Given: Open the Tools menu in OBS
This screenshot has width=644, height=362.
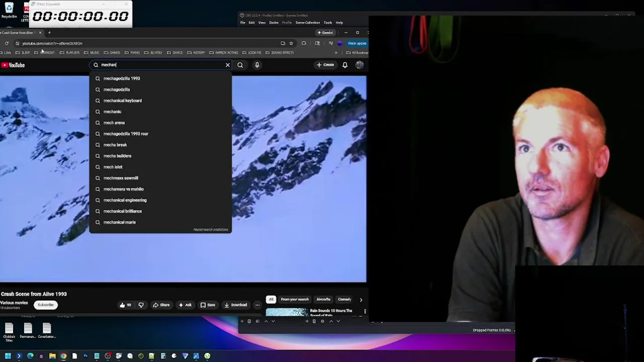Looking at the screenshot, I should point(328,23).
